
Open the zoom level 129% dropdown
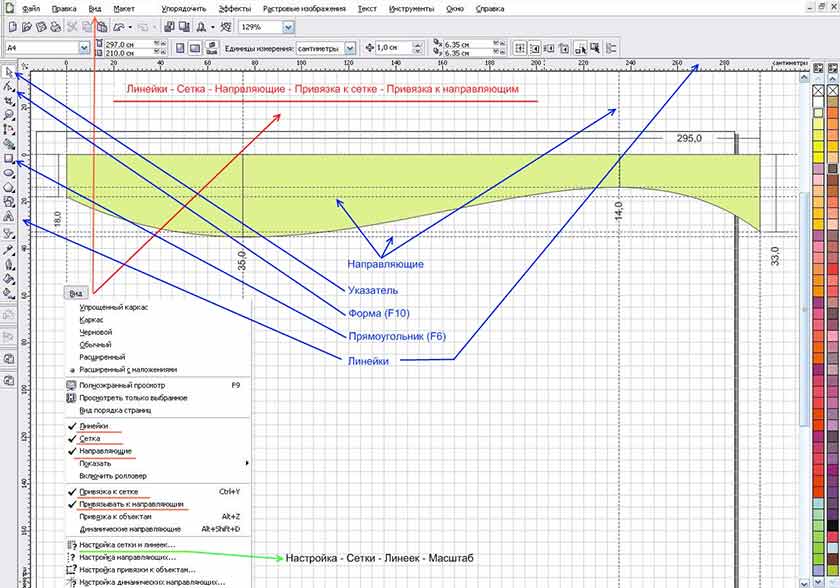tap(288, 28)
